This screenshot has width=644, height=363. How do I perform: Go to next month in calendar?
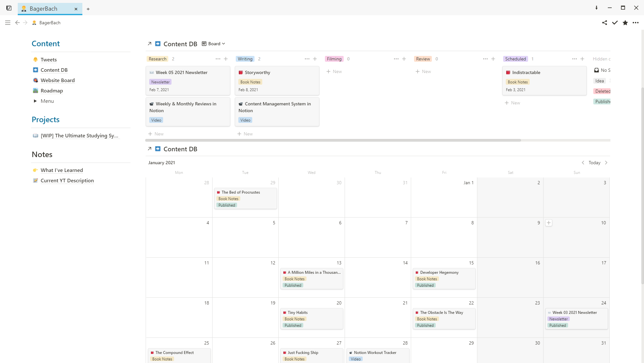(606, 163)
